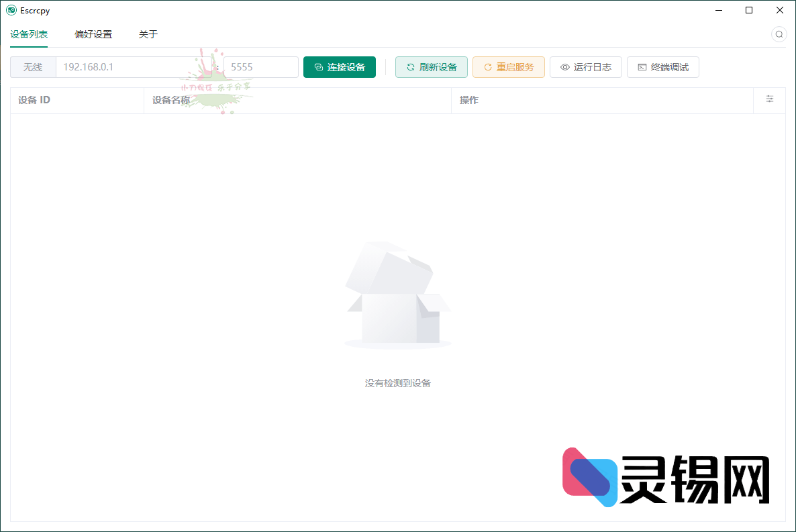This screenshot has height=532, width=796.
Task: Click the 没有检测到设备 empty message
Action: click(x=397, y=383)
